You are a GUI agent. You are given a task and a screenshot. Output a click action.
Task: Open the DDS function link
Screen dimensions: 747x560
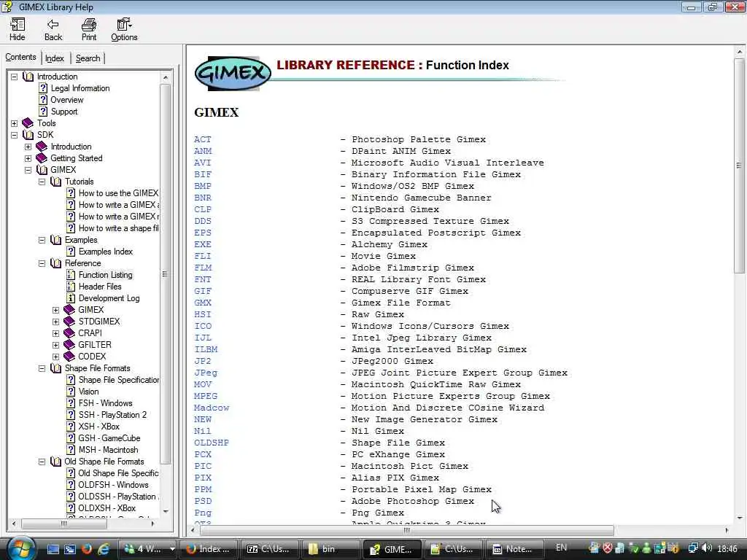click(203, 221)
